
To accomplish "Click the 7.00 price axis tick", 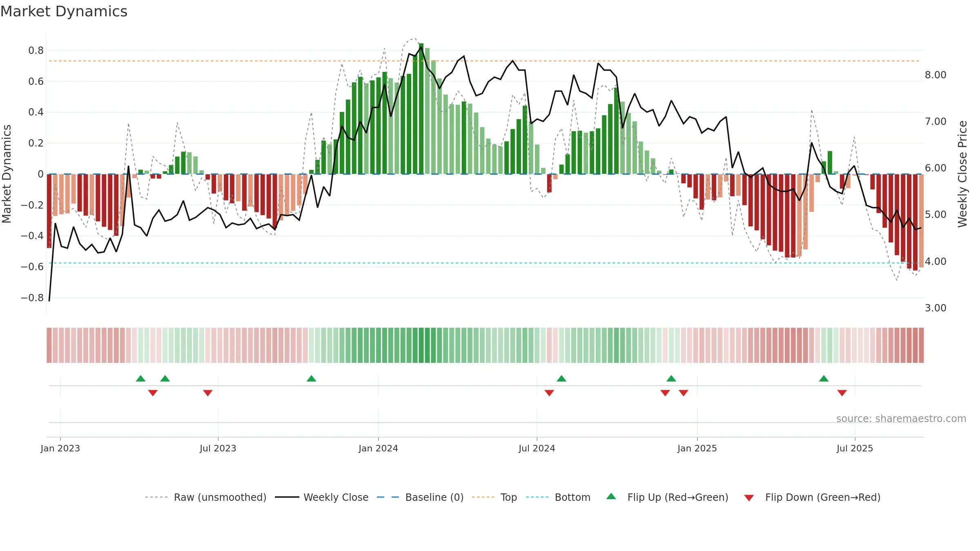I will [x=935, y=122].
